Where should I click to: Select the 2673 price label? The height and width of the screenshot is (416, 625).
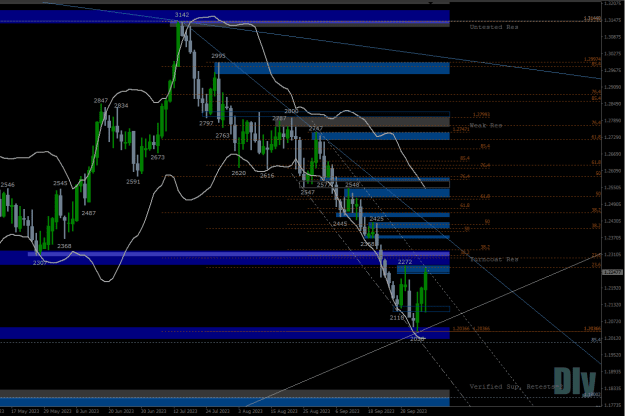(x=157, y=157)
